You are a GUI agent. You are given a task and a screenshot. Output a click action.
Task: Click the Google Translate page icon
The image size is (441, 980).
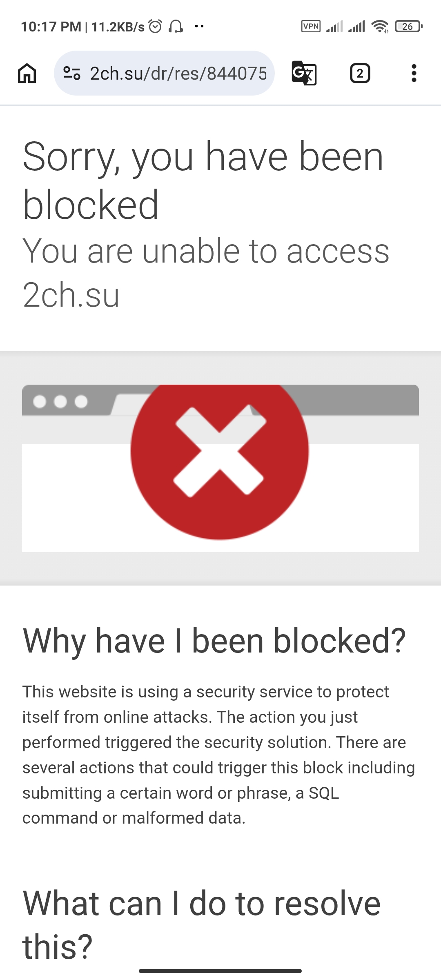click(x=304, y=73)
